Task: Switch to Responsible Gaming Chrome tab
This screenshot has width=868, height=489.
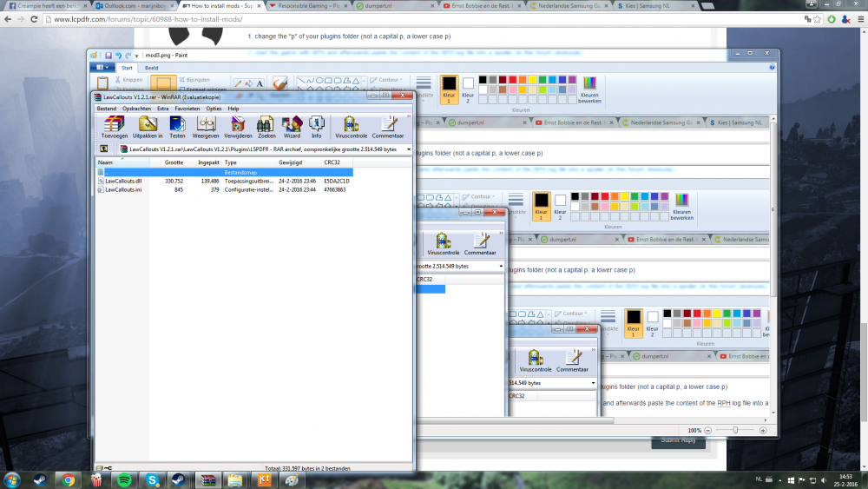Action: click(x=308, y=5)
